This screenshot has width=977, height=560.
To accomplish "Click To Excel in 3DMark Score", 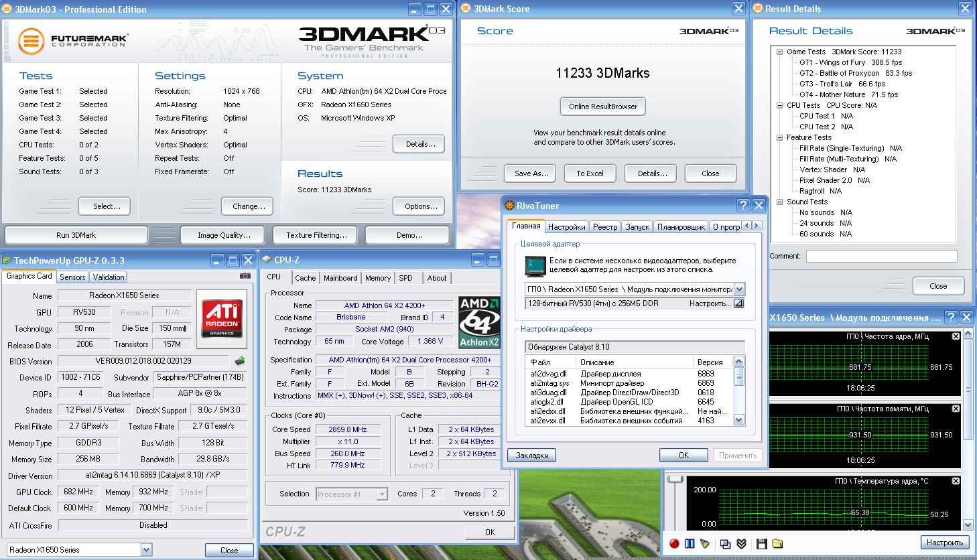I will pyautogui.click(x=590, y=173).
